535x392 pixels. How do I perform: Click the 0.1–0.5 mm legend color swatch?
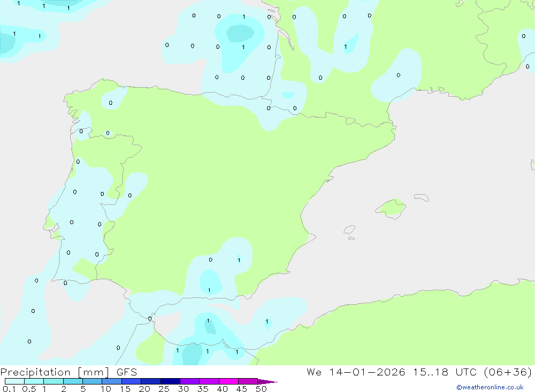click(x=14, y=381)
